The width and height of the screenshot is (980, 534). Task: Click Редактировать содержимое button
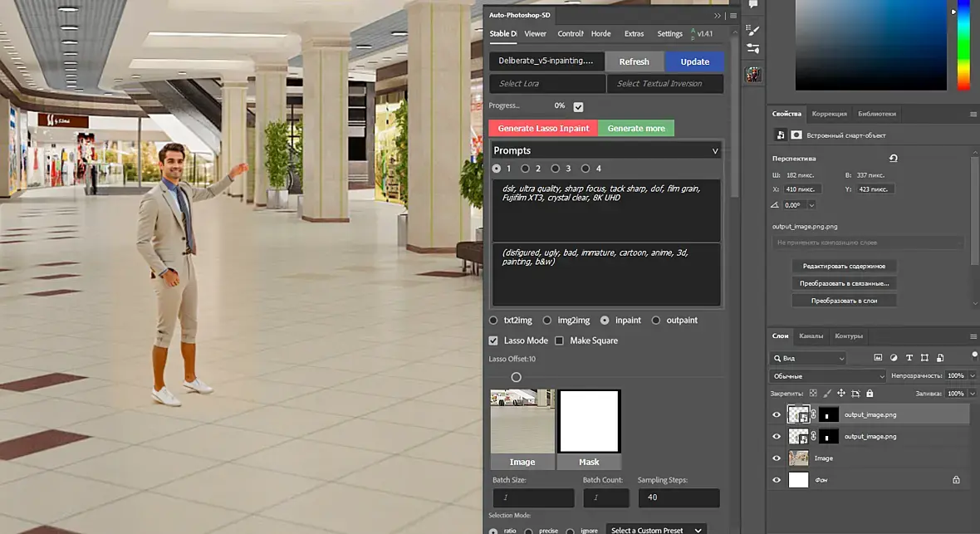pos(844,266)
